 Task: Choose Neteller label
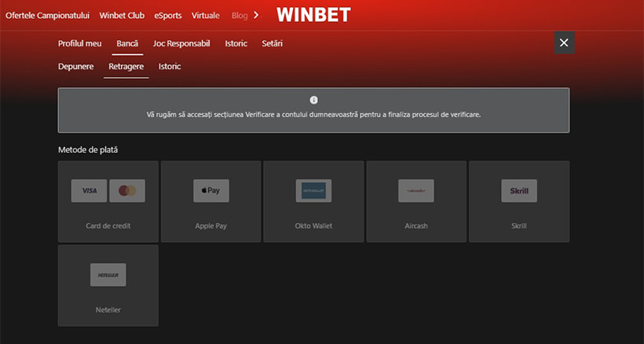coord(108,310)
